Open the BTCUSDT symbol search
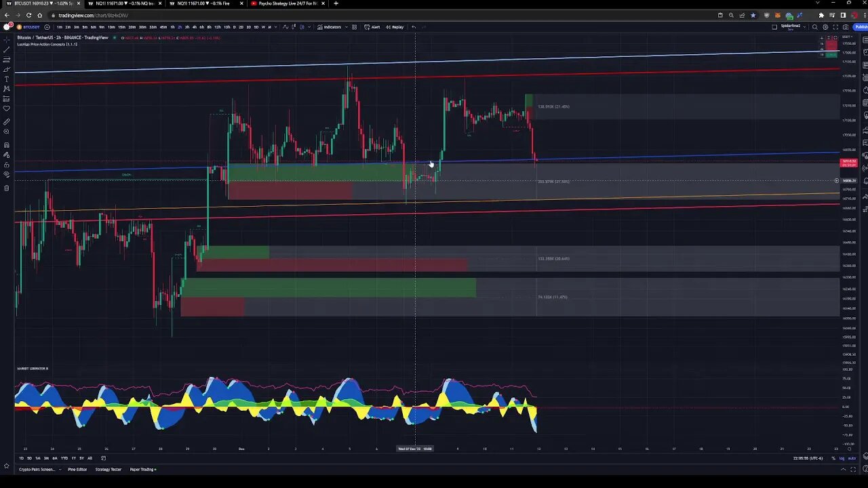Image resolution: width=868 pixels, height=488 pixels. coord(28,27)
